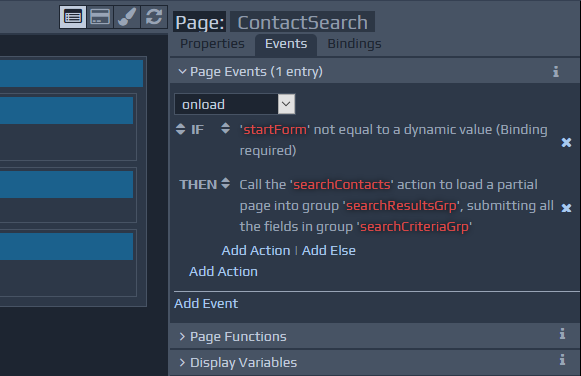This screenshot has height=376, width=581.
Task: Select the third blue block in canvas
Action: pos(67,184)
